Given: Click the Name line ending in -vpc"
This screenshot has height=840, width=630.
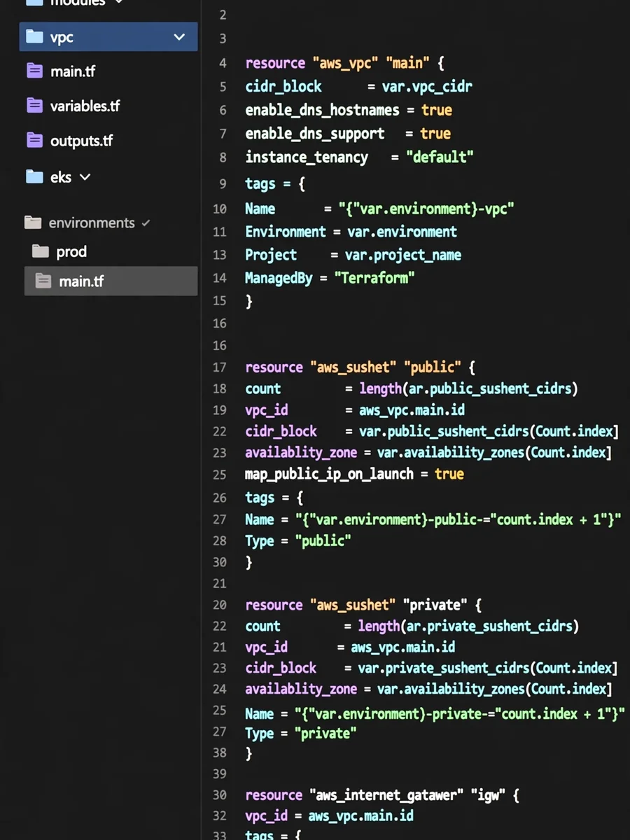Looking at the screenshot, I should click(x=380, y=209).
